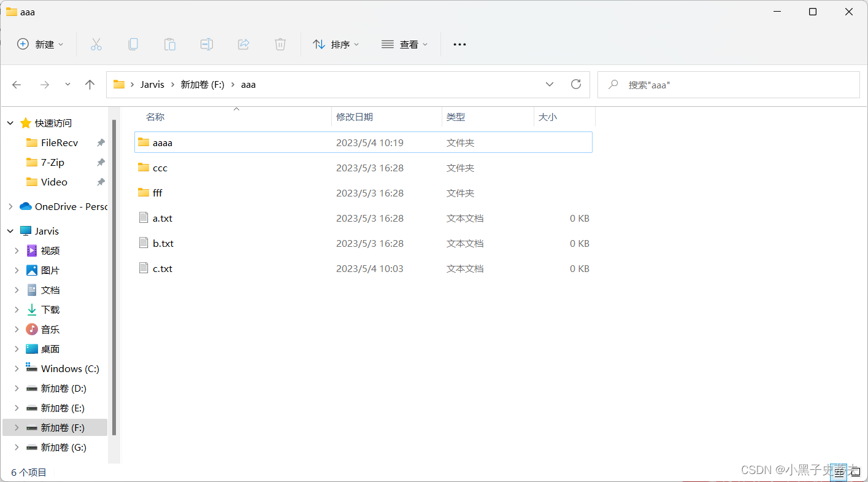Select 新加卷 (E:) drive in sidebar
Image resolution: width=868 pixels, height=482 pixels.
pyautogui.click(x=63, y=408)
